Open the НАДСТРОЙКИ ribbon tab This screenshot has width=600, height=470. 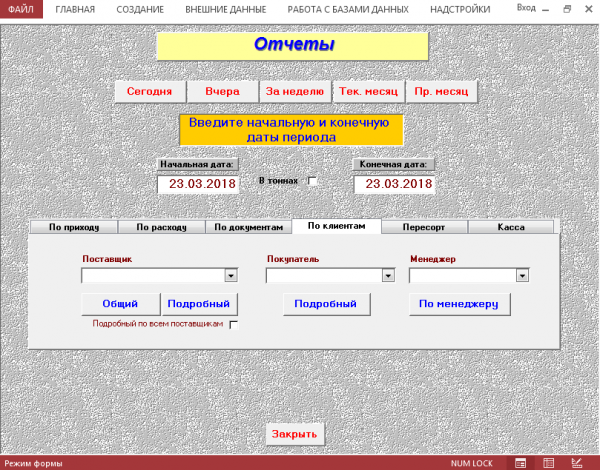tap(460, 9)
